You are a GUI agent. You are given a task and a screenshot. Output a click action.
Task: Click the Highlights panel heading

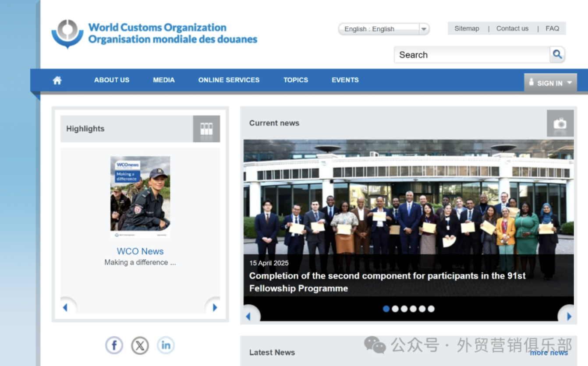pyautogui.click(x=85, y=129)
